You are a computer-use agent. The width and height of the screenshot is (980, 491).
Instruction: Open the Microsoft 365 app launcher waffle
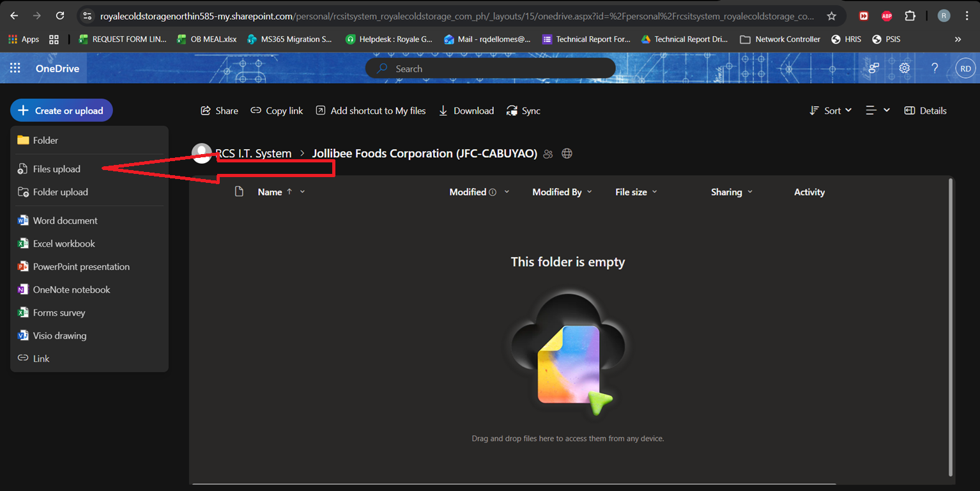tap(15, 68)
